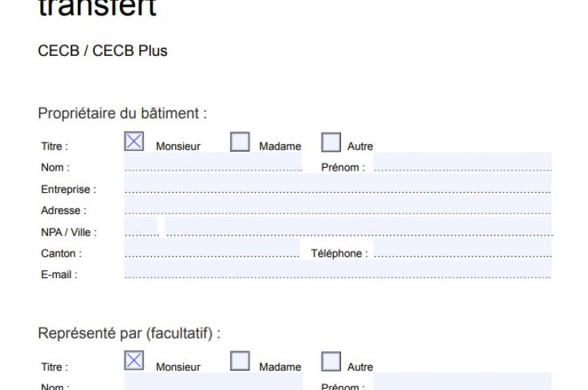Focus the owner's Prénom text field
This screenshot has height=390, width=588.
(462, 163)
